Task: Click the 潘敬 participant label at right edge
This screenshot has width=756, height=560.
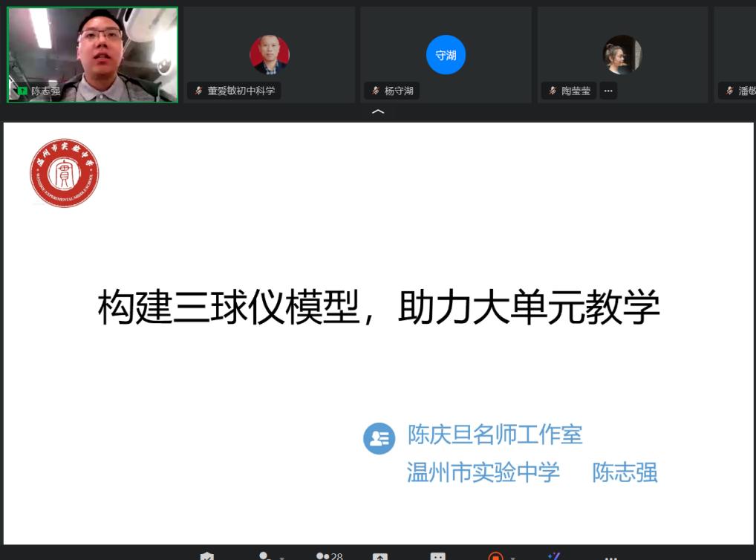Action: pyautogui.click(x=747, y=91)
